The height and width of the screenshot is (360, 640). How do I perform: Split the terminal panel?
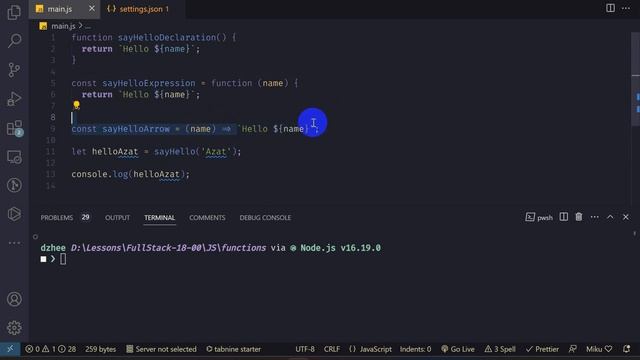(564, 217)
